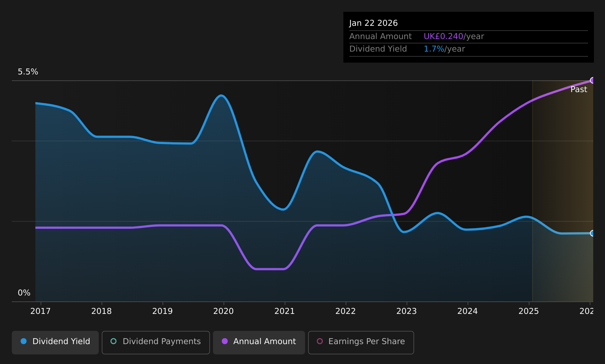Click the 'Dividend Yield' tooltip row label
The height and width of the screenshot is (364, 605).
[378, 49]
